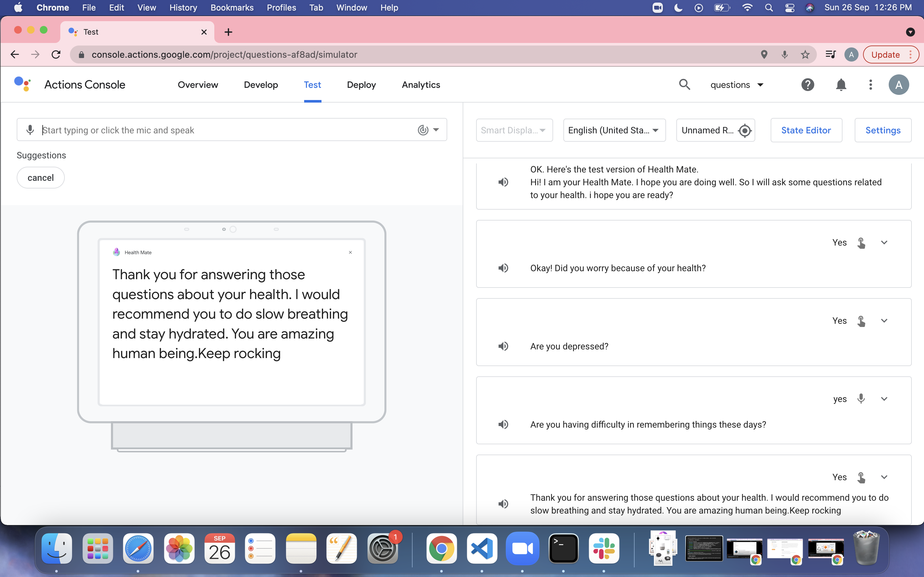The height and width of the screenshot is (577, 924).
Task: Open the questions project selector dropdown
Action: click(737, 85)
